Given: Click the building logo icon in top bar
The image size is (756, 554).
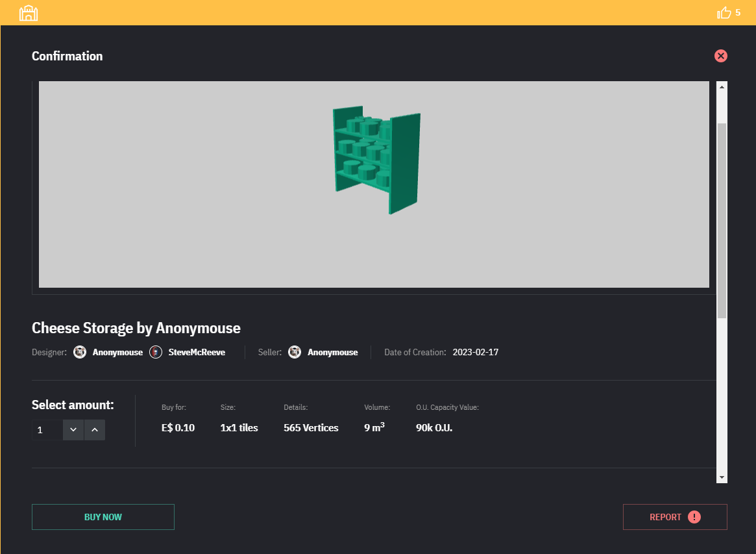Looking at the screenshot, I should click(x=29, y=12).
